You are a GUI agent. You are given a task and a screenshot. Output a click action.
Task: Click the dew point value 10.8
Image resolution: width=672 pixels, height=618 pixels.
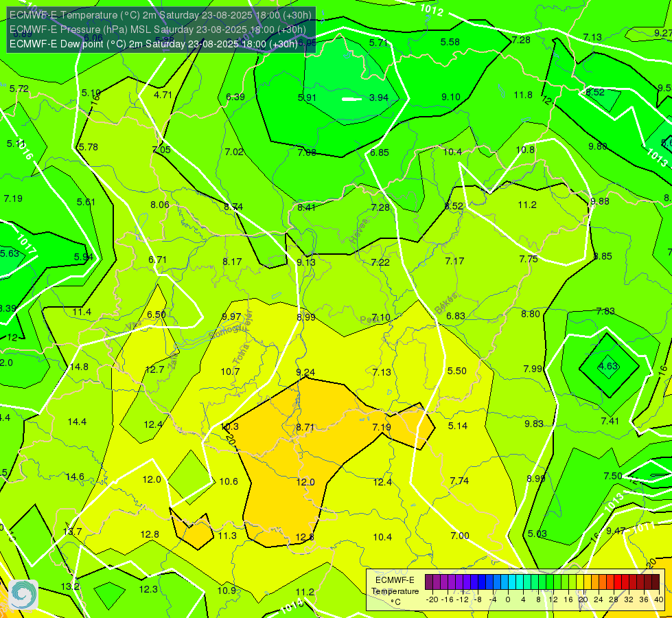click(x=525, y=150)
